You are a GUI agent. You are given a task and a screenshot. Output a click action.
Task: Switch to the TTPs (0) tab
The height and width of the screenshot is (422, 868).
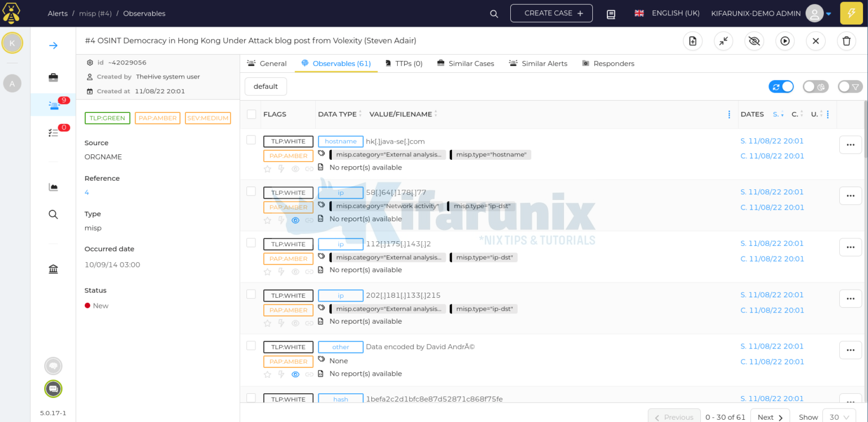tap(404, 63)
